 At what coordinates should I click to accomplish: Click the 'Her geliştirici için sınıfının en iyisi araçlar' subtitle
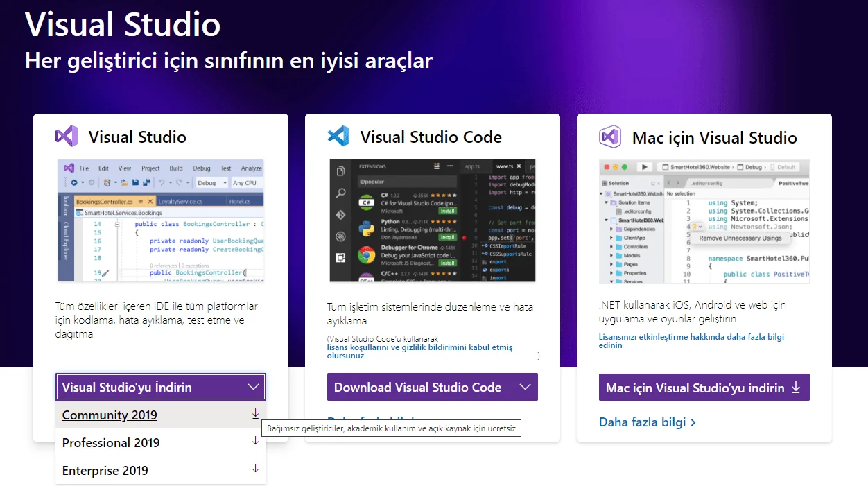(229, 60)
